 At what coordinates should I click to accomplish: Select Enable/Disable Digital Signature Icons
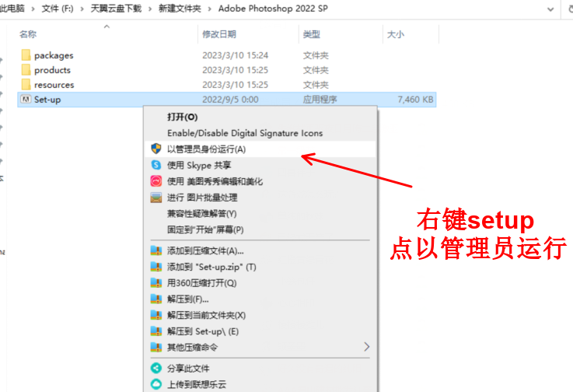(244, 133)
